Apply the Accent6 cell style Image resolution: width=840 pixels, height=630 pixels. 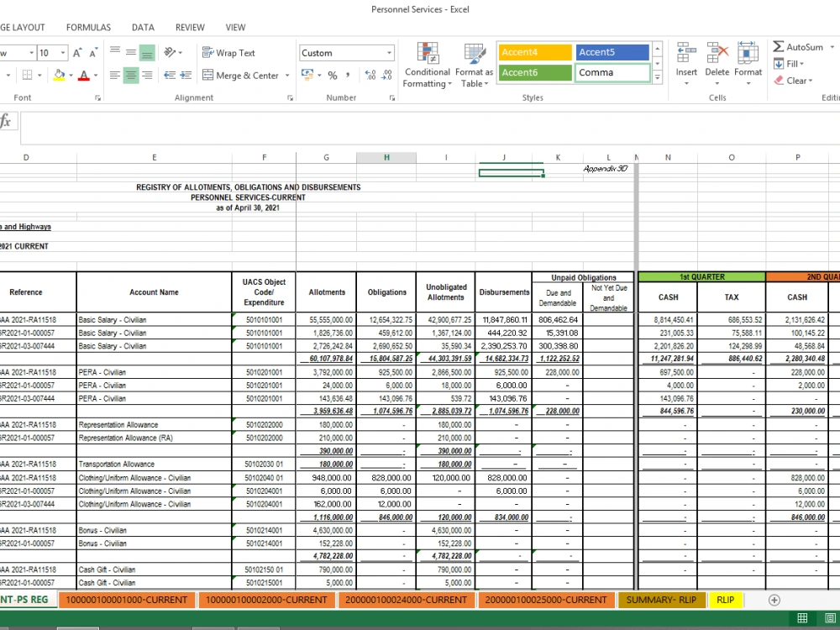[535, 72]
